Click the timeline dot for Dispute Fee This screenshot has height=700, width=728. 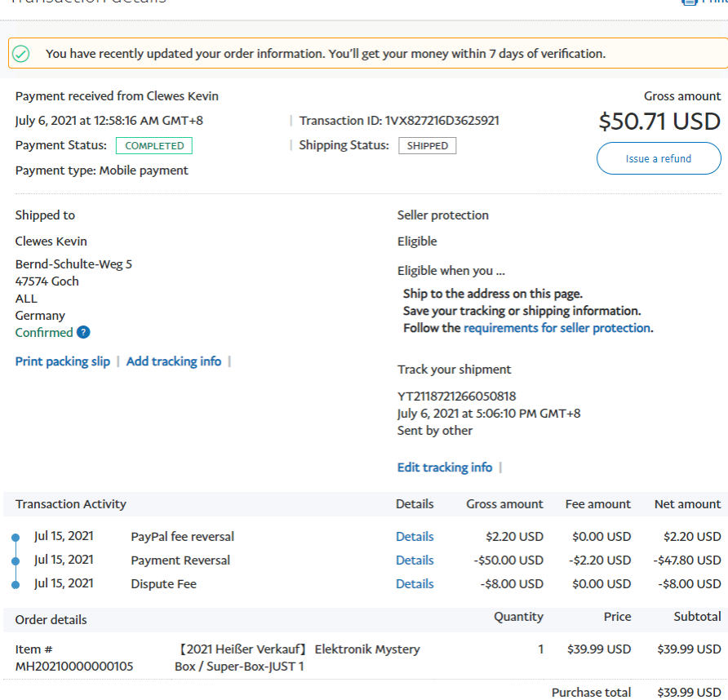pyautogui.click(x=16, y=584)
